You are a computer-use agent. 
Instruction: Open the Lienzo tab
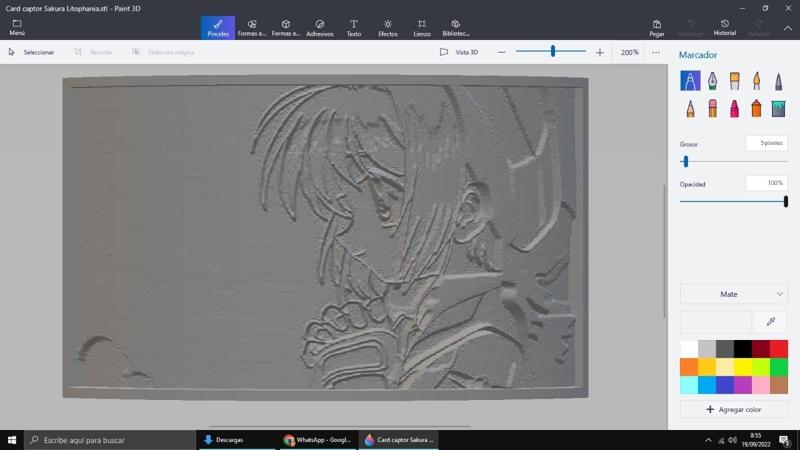[x=421, y=28]
